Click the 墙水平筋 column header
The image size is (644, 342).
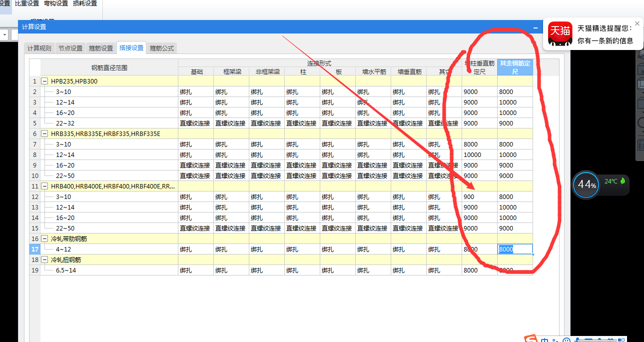click(374, 72)
